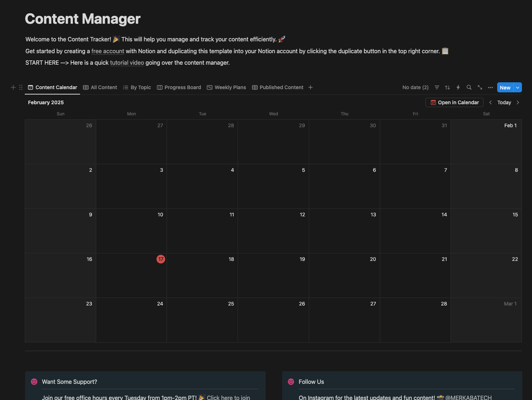Open the Progress Board tab

pos(179,87)
